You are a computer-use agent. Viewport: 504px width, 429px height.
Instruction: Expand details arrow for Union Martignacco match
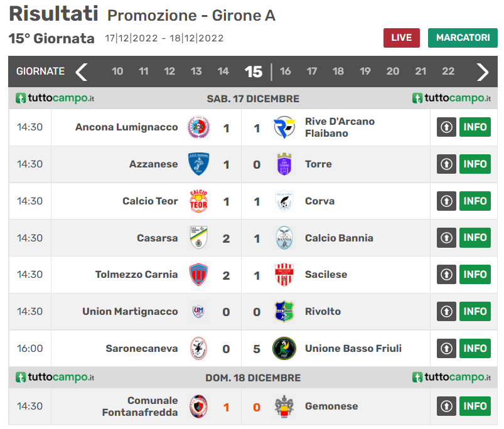pyautogui.click(x=446, y=312)
